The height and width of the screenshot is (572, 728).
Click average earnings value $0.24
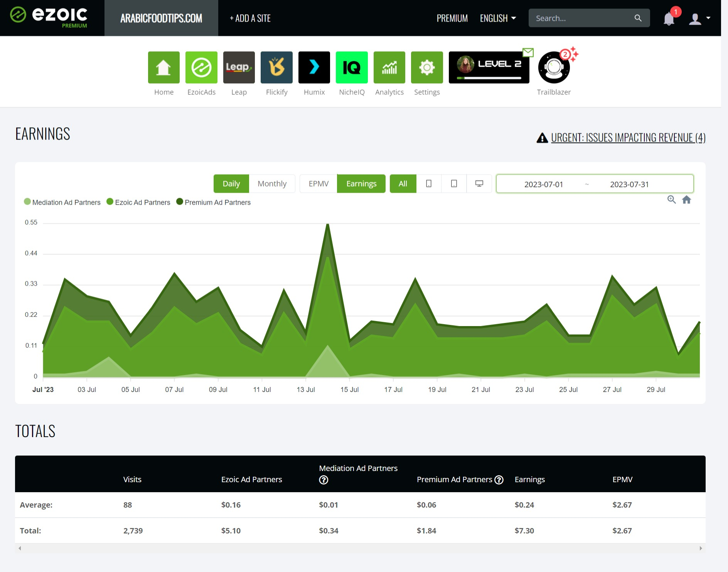[x=524, y=505]
